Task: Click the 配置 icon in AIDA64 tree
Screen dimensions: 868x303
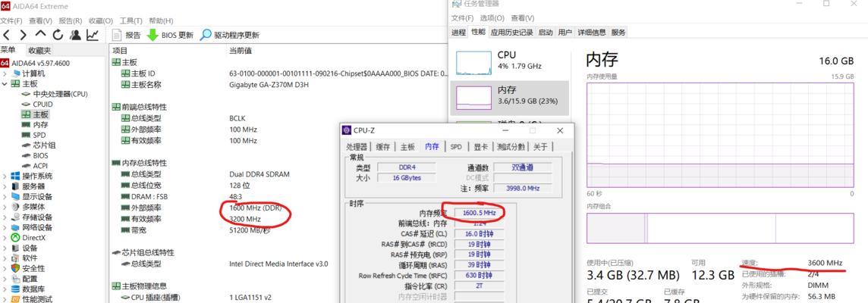Action: point(15,279)
